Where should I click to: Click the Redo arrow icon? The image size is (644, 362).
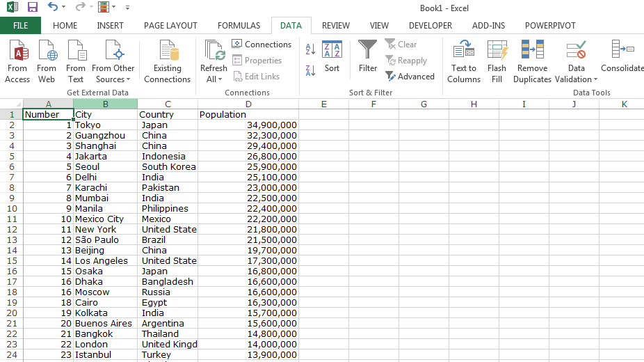(80, 6)
